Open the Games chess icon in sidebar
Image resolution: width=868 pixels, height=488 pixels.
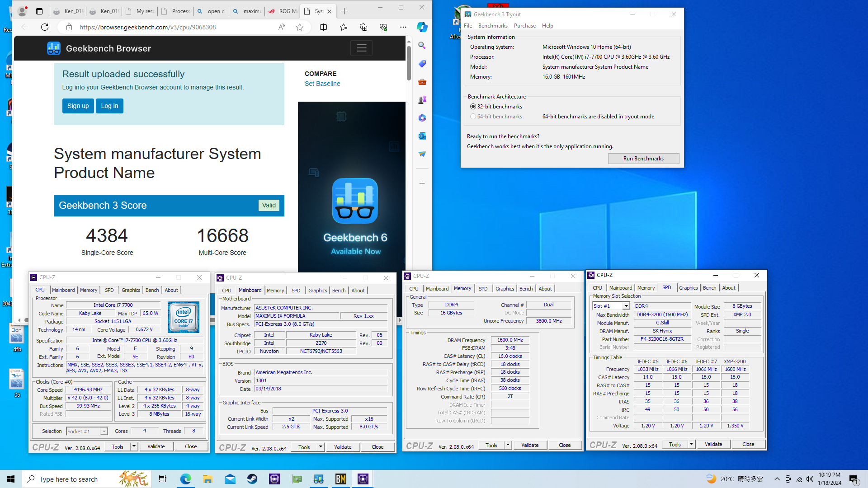pyautogui.click(x=422, y=100)
